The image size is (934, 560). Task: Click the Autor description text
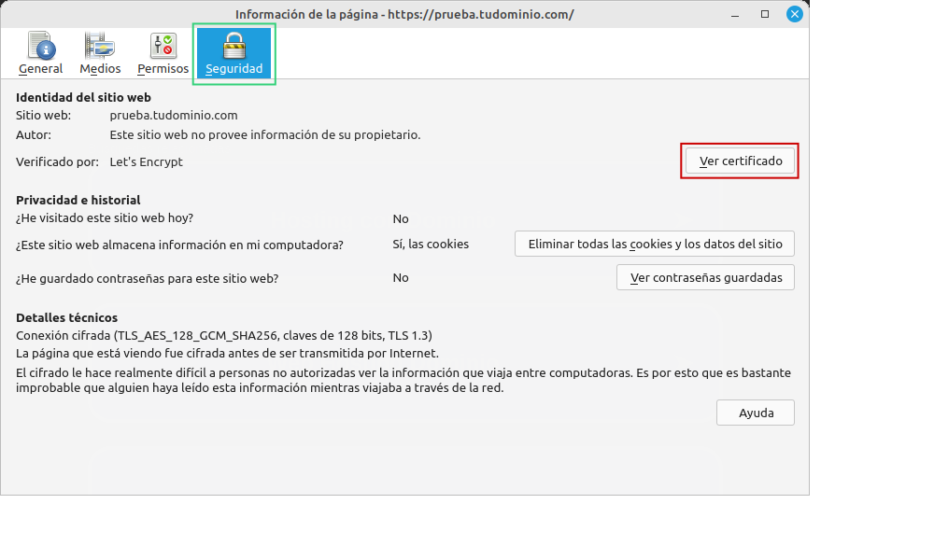[264, 134]
